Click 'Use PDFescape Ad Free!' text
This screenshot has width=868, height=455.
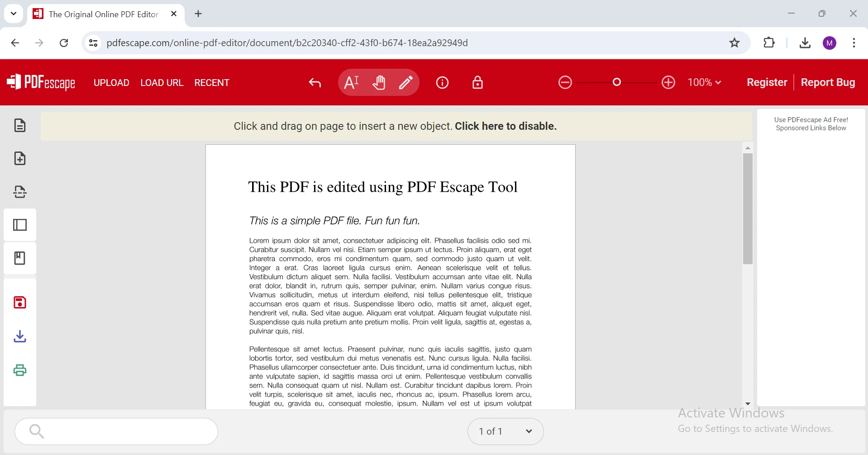[811, 120]
